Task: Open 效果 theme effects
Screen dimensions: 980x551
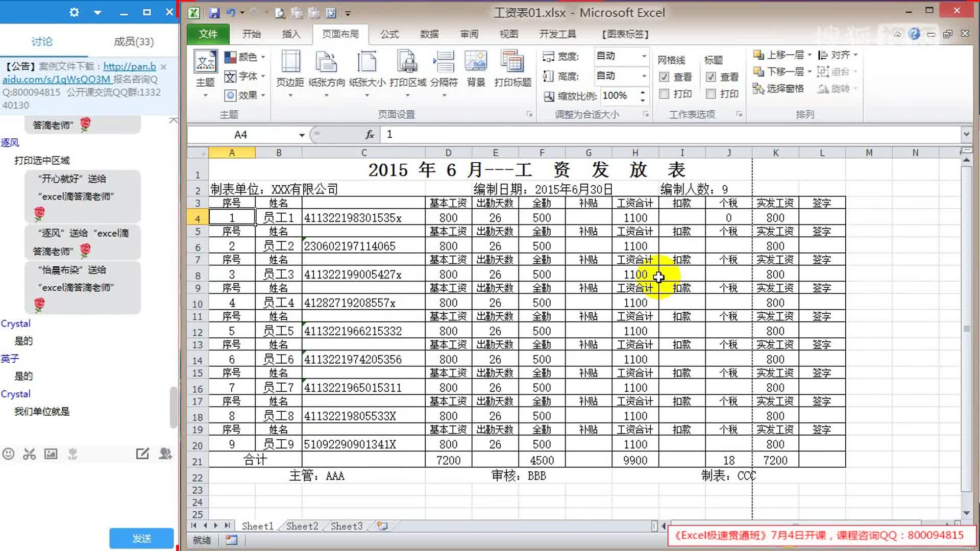Action: point(245,95)
